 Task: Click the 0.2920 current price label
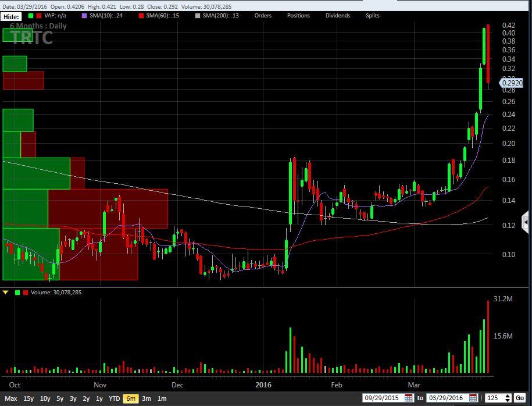coord(511,83)
